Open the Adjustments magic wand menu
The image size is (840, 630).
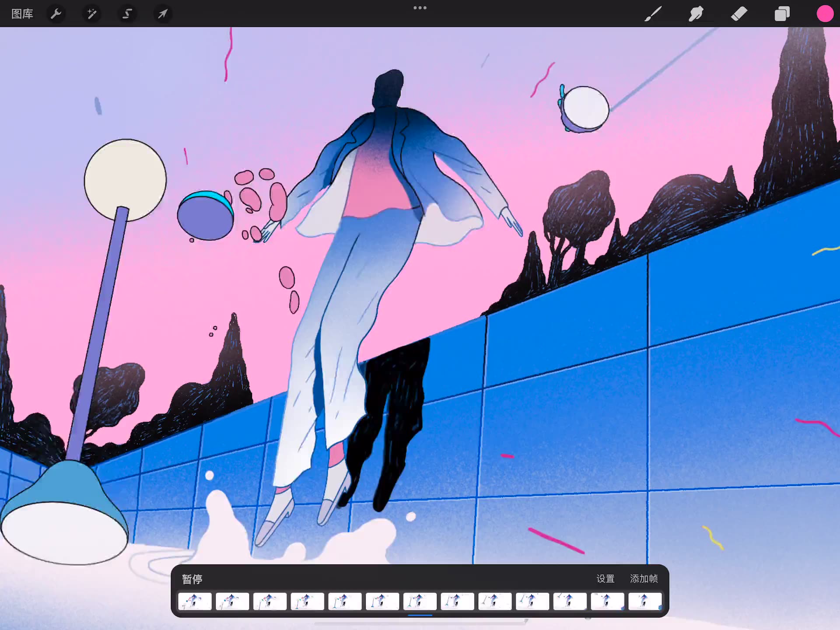[92, 14]
